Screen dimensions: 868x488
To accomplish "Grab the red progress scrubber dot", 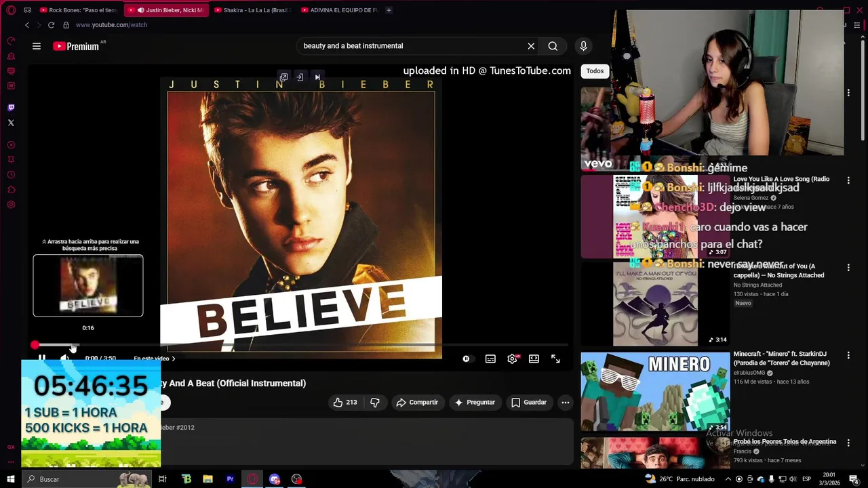I will (x=35, y=345).
